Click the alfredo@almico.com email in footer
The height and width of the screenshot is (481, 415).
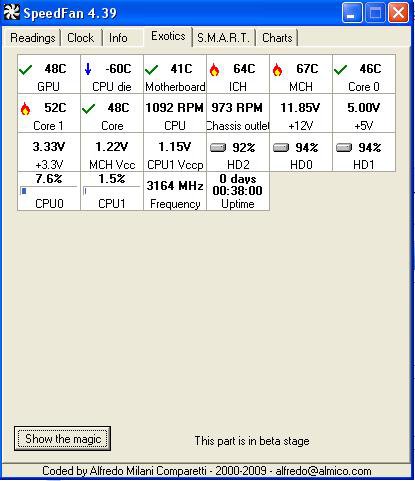323,471
